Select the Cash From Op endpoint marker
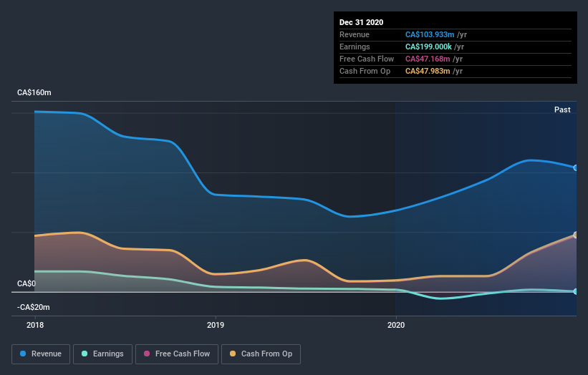 coord(576,235)
